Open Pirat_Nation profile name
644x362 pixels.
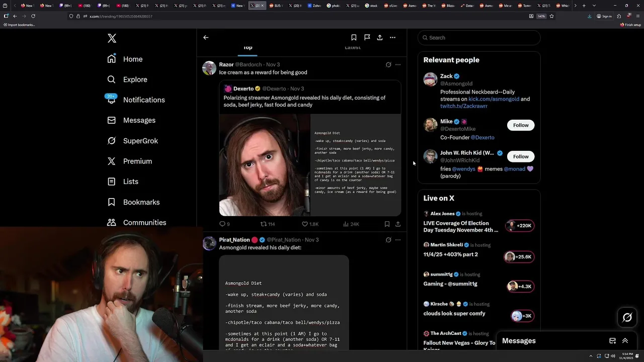point(234,240)
